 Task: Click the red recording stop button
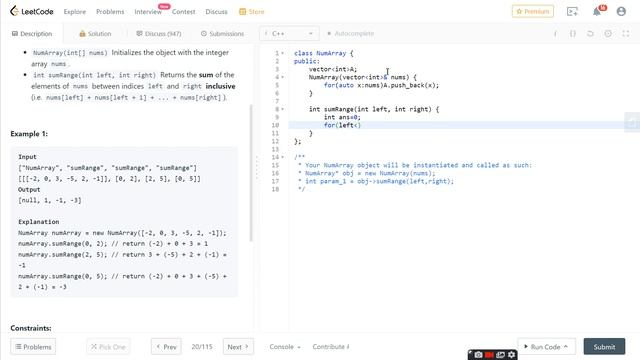coord(489,355)
